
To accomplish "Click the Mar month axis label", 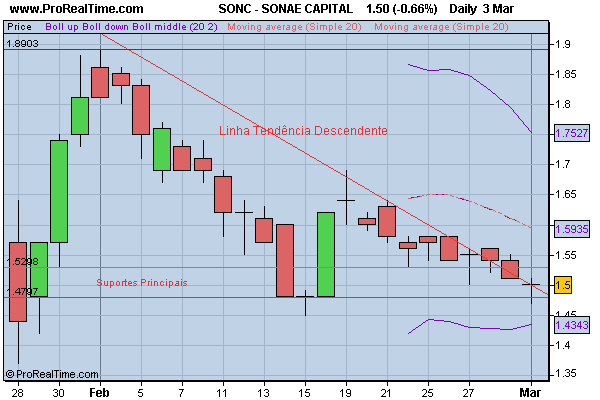I will [530, 393].
